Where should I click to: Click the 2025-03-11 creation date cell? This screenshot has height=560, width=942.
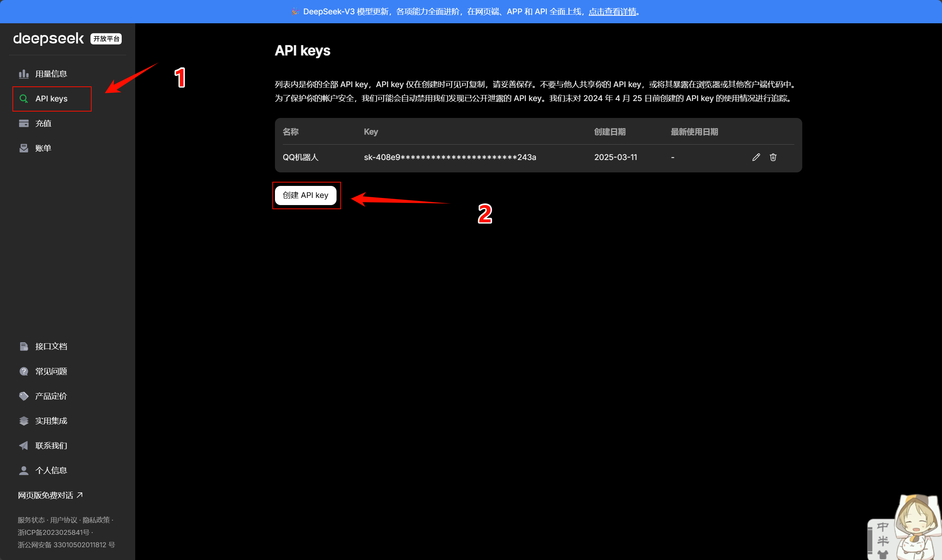point(615,157)
